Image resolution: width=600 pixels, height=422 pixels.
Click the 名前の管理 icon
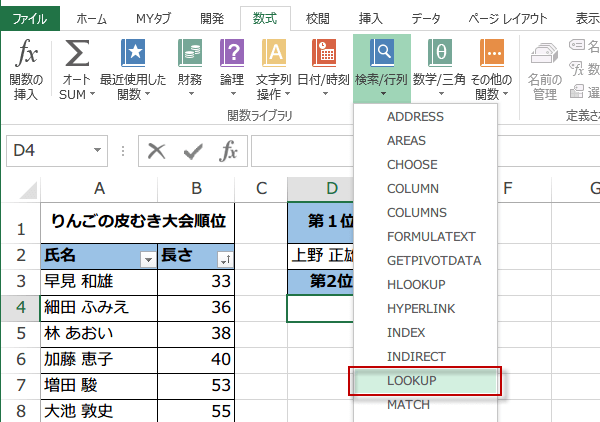tap(545, 54)
